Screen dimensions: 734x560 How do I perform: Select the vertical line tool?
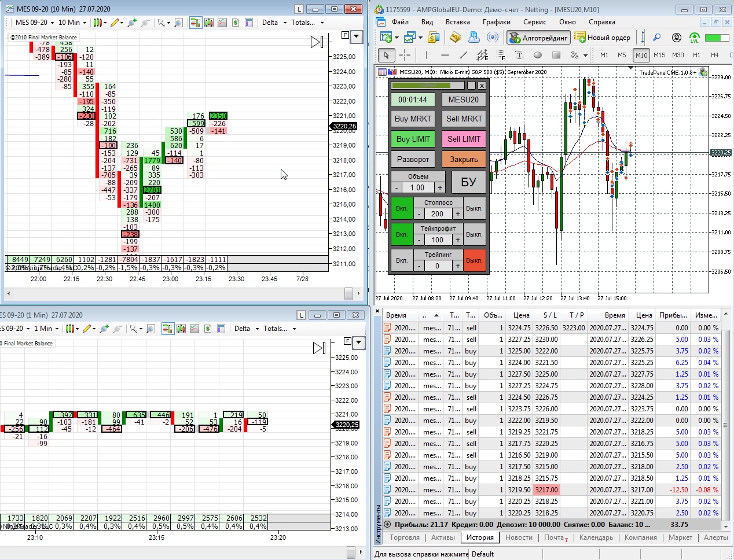(x=427, y=55)
